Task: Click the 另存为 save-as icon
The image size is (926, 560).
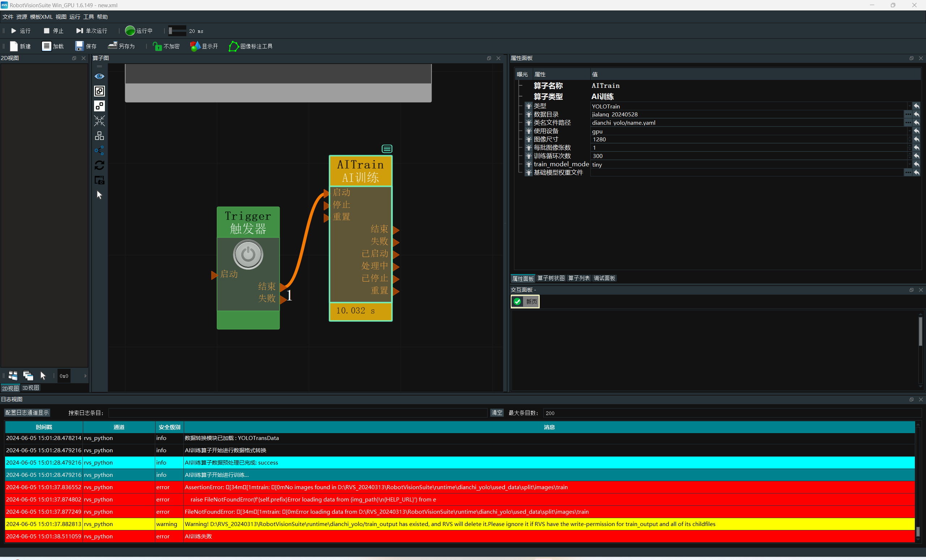Action: point(112,46)
